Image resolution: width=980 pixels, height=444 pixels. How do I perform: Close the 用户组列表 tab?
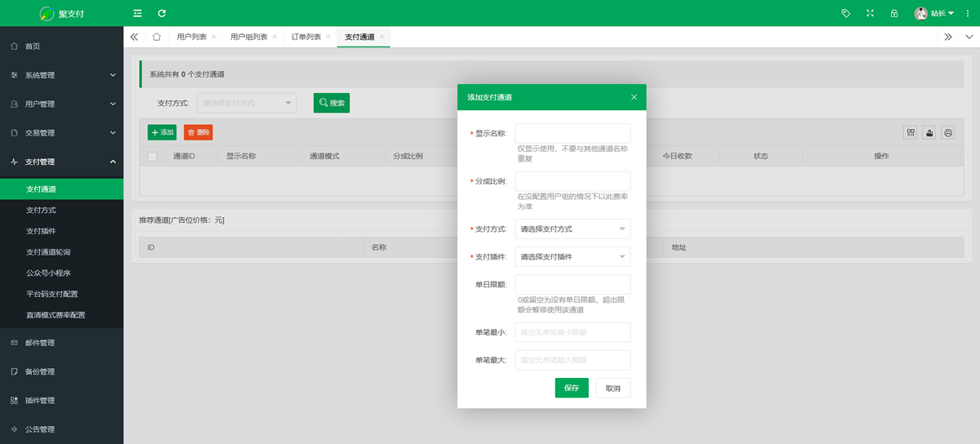274,37
